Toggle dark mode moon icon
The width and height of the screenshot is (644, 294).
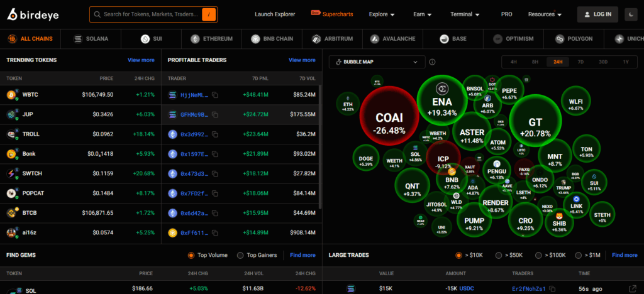point(630,14)
